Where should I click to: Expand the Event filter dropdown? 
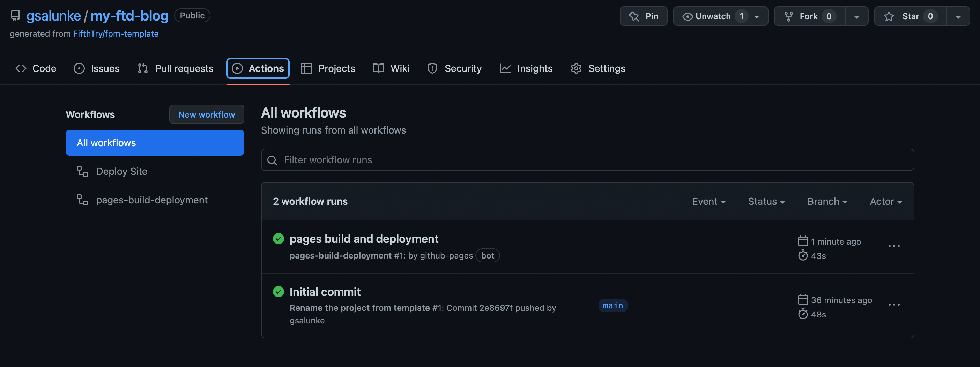click(x=709, y=201)
